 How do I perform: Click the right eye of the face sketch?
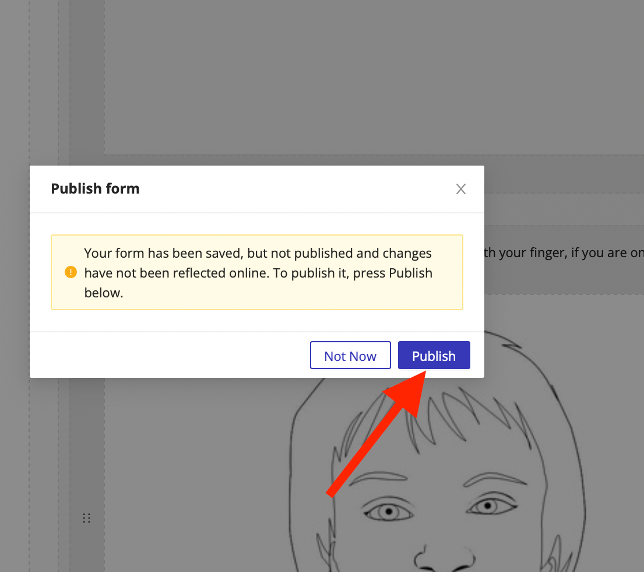486,506
